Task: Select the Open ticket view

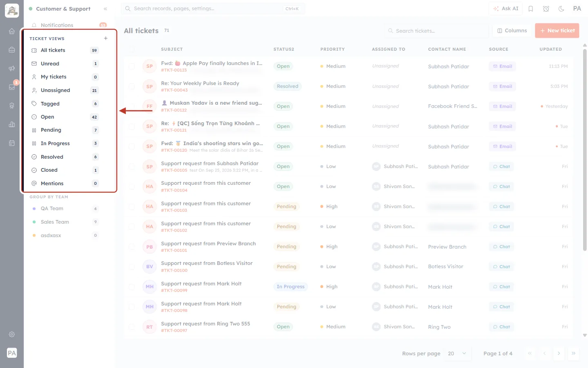Action: [65, 117]
